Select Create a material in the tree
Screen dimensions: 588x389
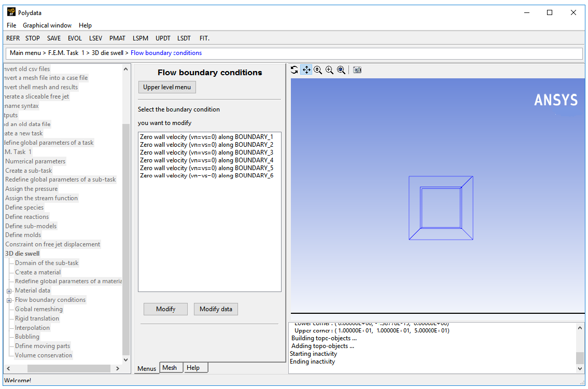(x=37, y=272)
